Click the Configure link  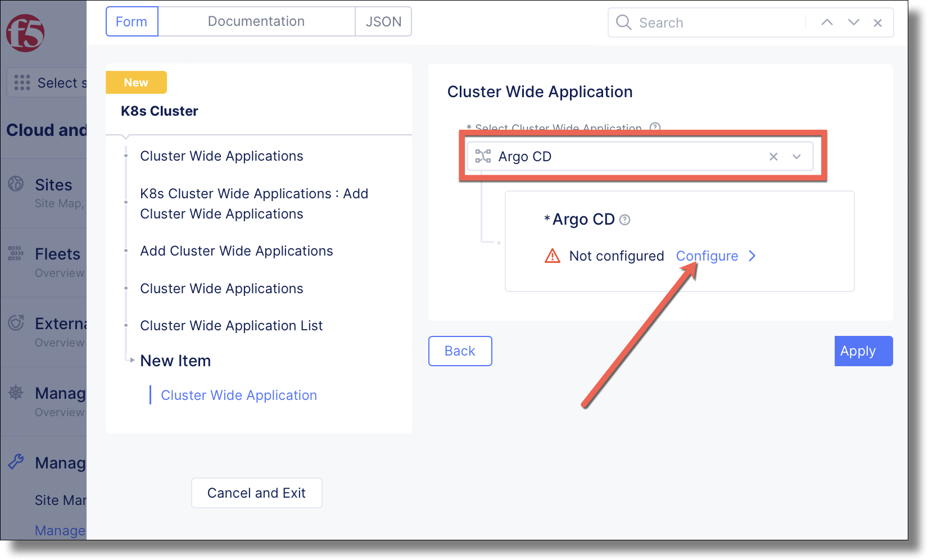[707, 256]
